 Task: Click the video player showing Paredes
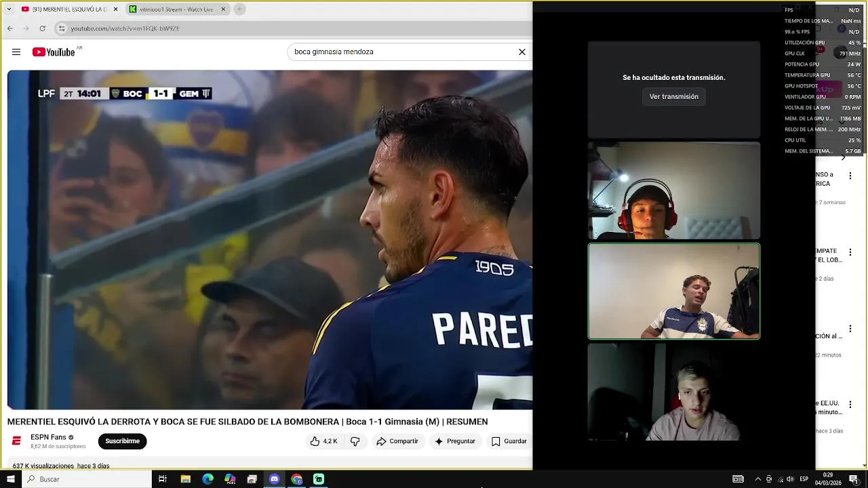tap(270, 239)
